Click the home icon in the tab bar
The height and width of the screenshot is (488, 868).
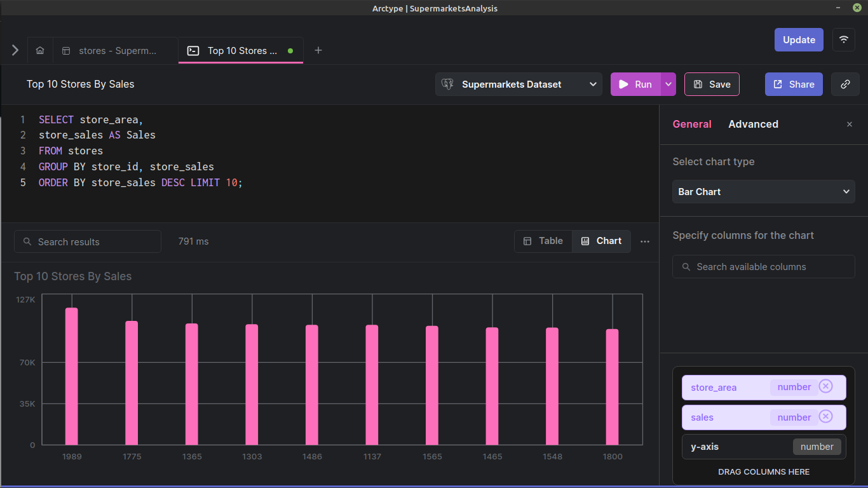coord(40,50)
